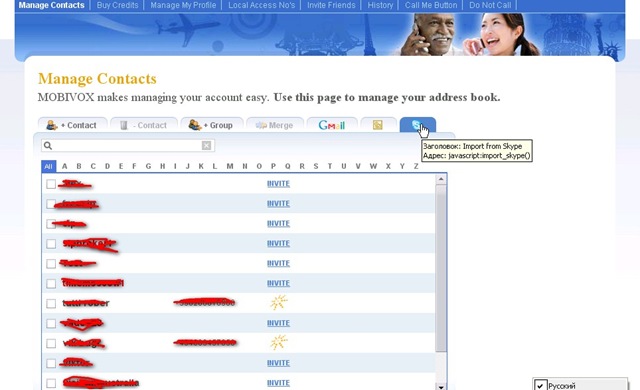Open the Buy Credits menu item
This screenshot has height=390, width=640.
point(117,5)
